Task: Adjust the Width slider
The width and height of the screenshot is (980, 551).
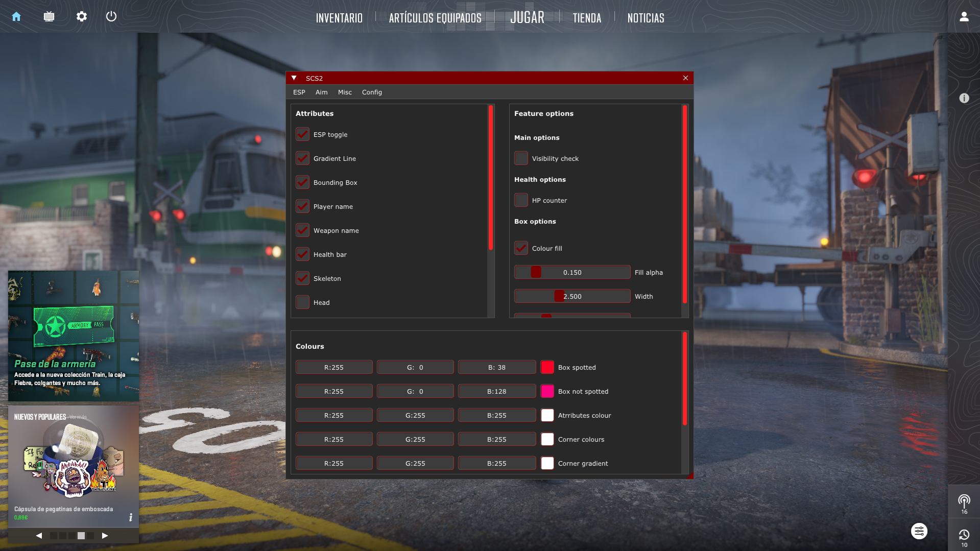Action: (572, 296)
